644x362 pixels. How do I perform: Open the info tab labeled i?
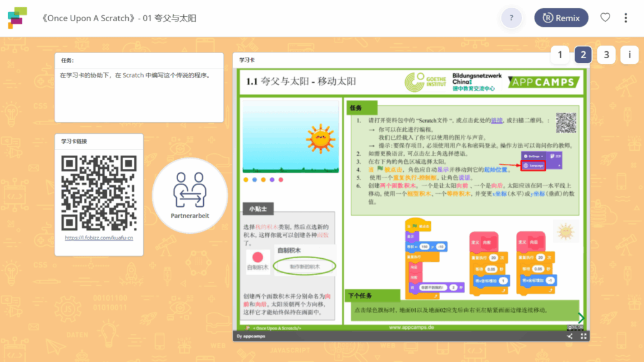tap(629, 54)
